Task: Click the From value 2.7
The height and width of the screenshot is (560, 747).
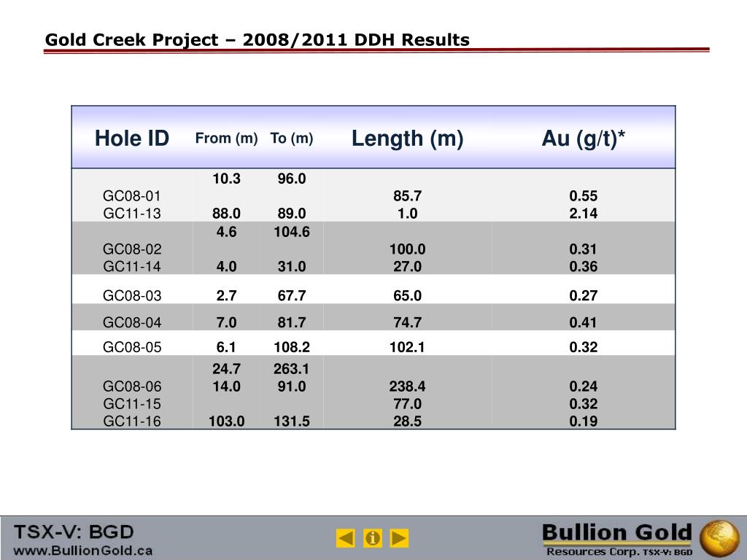Action: [226, 296]
